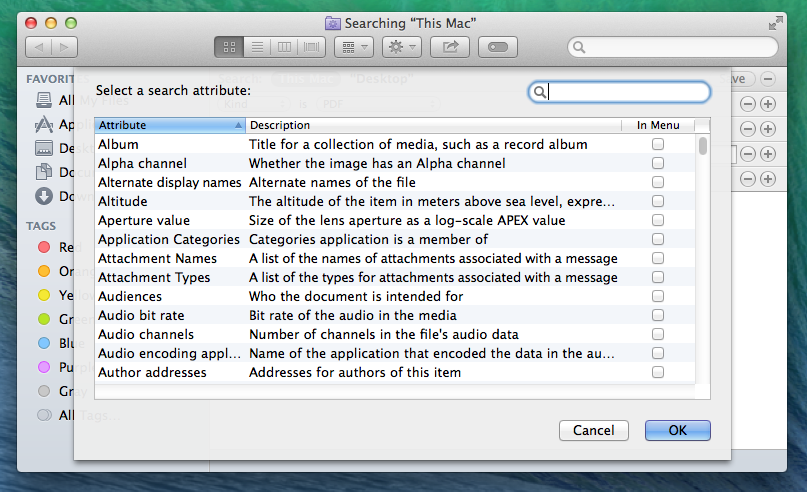Remove first criterion with its minus button
The width and height of the screenshot is (807, 492).
coord(748,104)
